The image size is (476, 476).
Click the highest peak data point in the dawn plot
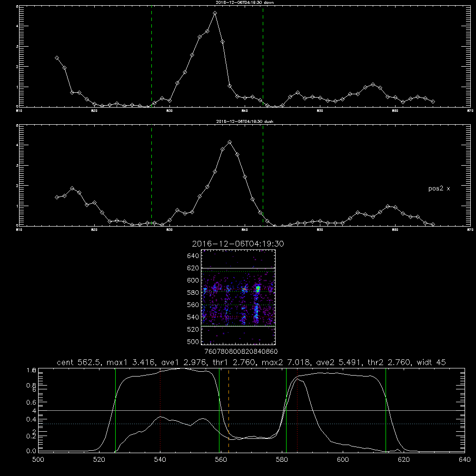tap(215, 13)
